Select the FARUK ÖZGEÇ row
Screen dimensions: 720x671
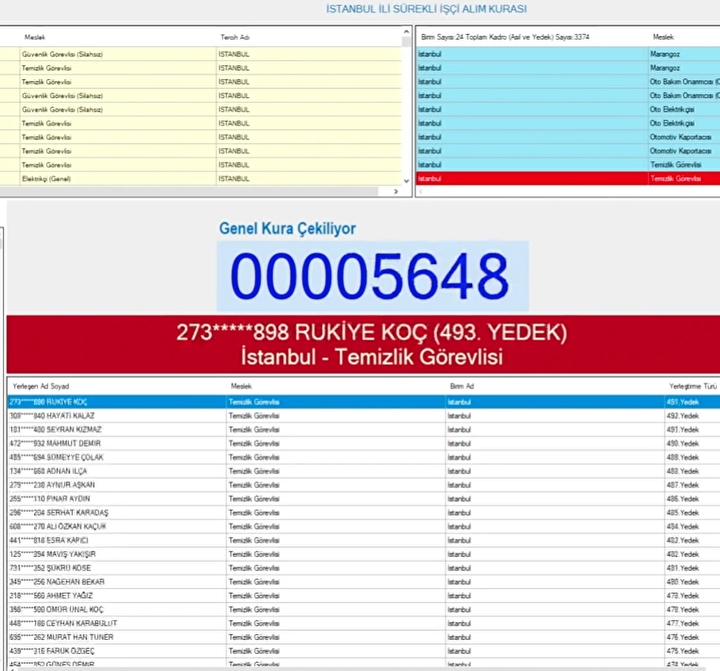click(x=364, y=651)
